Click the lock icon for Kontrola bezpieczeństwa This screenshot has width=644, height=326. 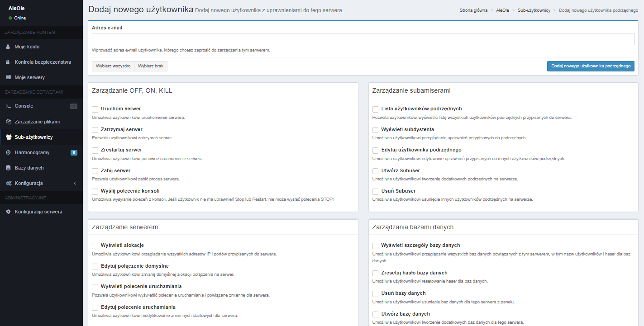8,62
